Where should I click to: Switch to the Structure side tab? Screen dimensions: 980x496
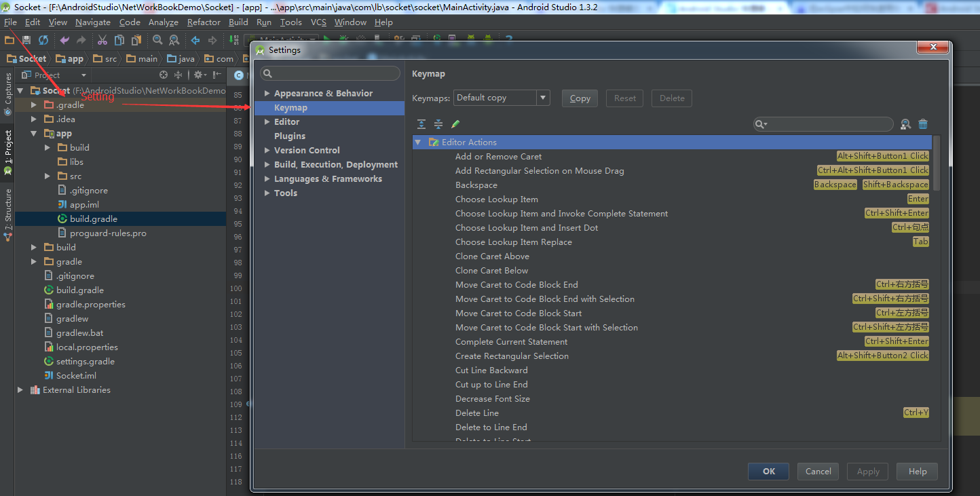[7, 214]
